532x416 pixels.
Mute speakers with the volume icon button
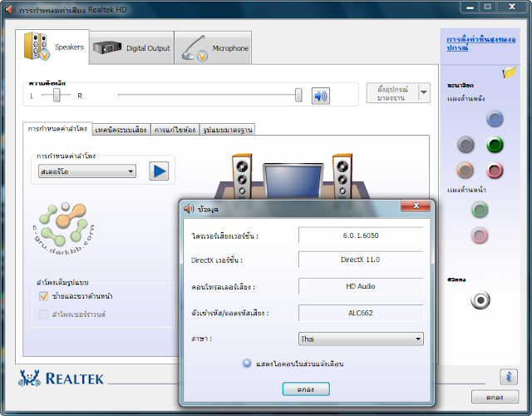tap(321, 97)
